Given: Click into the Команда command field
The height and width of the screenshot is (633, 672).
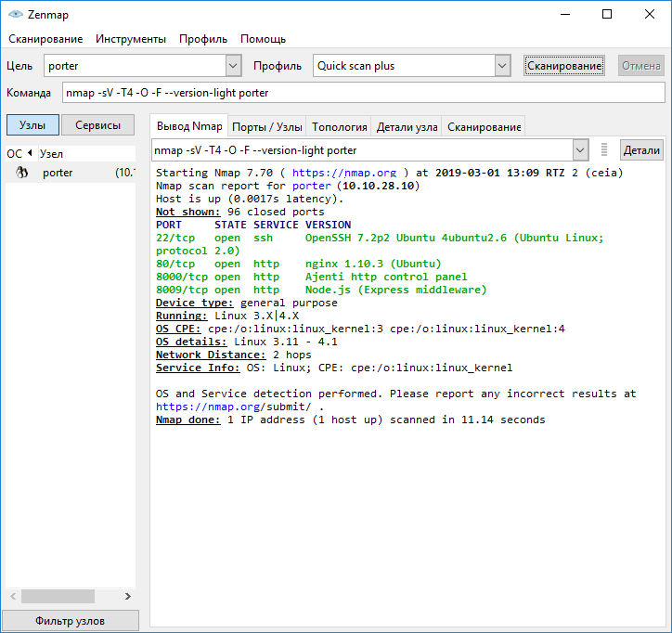Looking at the screenshot, I should [x=364, y=93].
